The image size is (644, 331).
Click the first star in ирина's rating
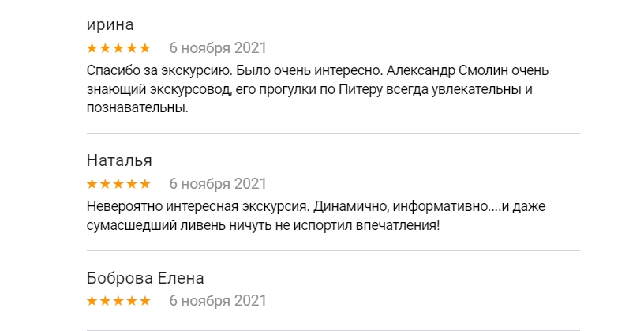pos(92,47)
